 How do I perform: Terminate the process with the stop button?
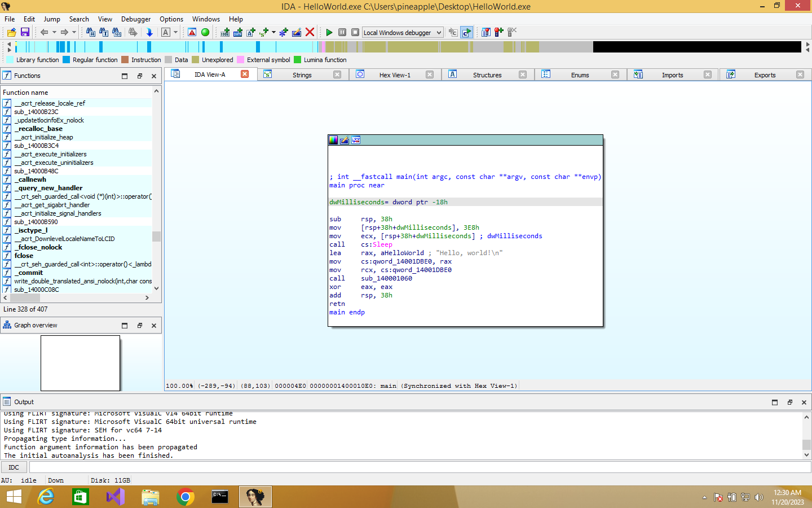click(355, 32)
